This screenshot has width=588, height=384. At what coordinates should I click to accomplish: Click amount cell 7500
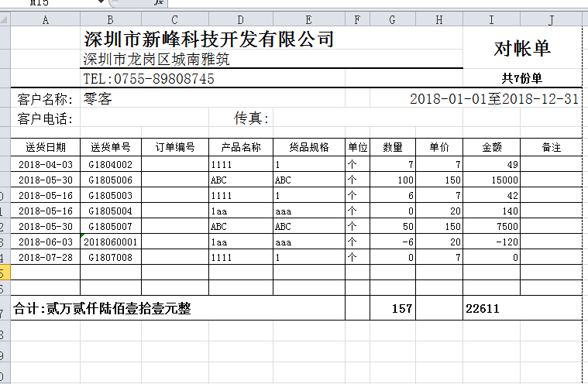click(492, 226)
